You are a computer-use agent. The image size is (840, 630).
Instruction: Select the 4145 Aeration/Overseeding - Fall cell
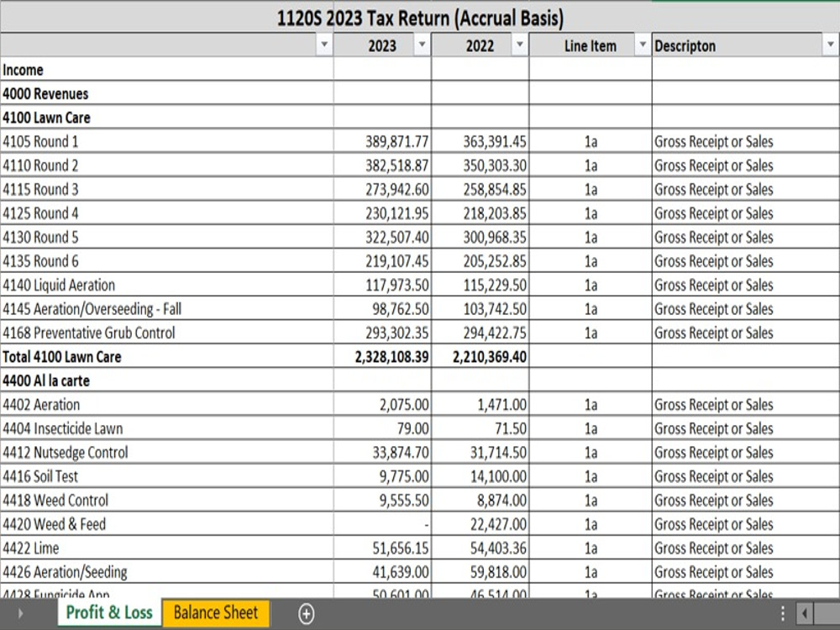(x=166, y=309)
